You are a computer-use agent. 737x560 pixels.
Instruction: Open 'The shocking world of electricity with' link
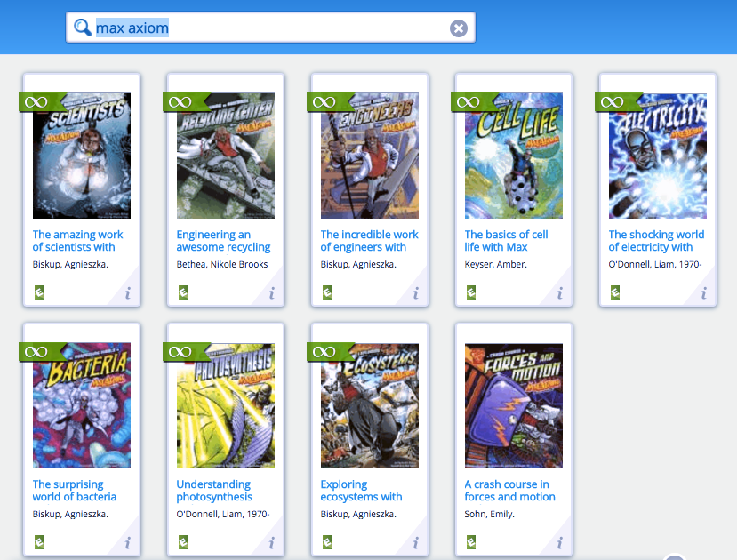click(656, 241)
